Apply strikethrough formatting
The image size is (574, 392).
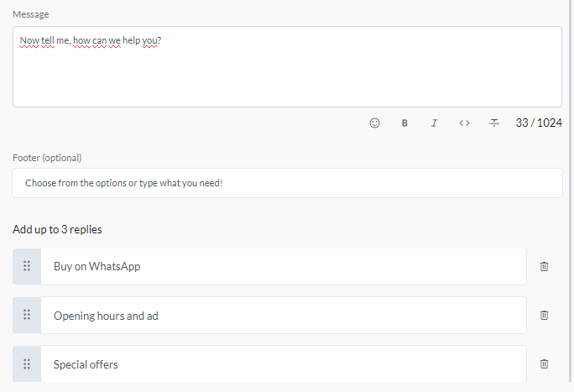pos(494,123)
